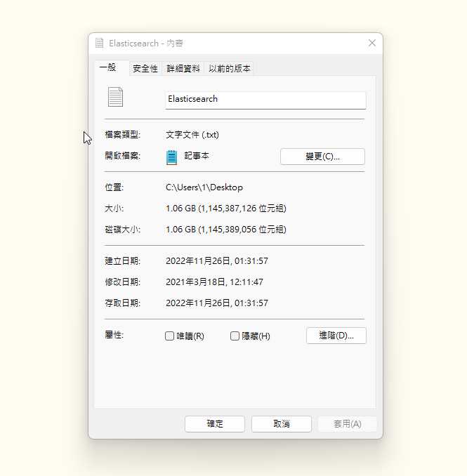Open the 以前的版本 tab
Image resolution: width=467 pixels, height=476 pixels.
[229, 68]
